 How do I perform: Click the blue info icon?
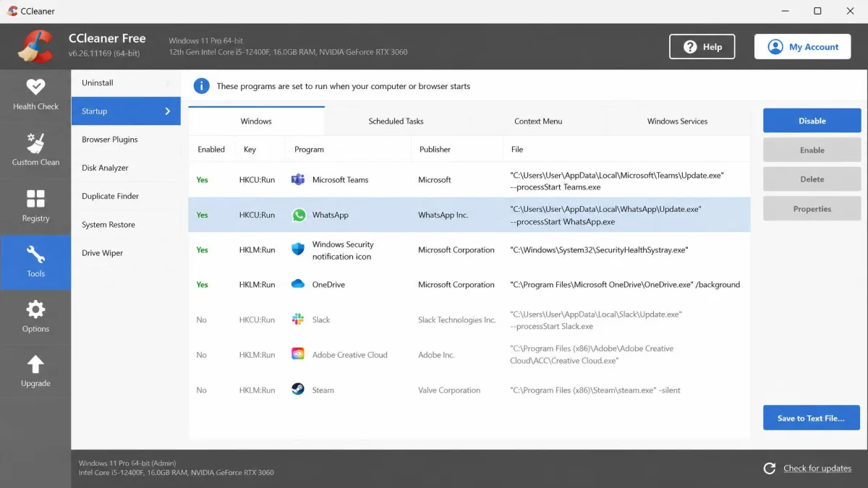click(201, 86)
